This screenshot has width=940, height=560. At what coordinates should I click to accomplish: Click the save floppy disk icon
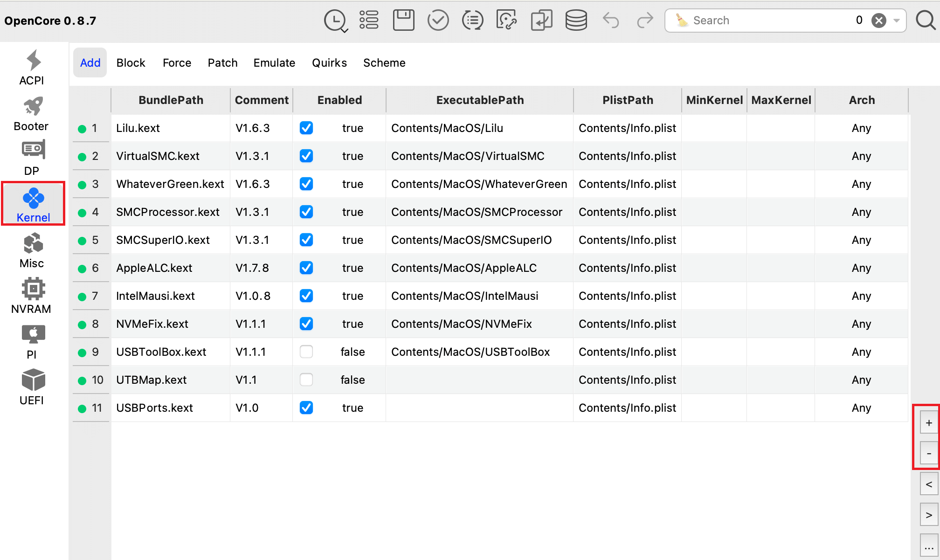pyautogui.click(x=403, y=21)
